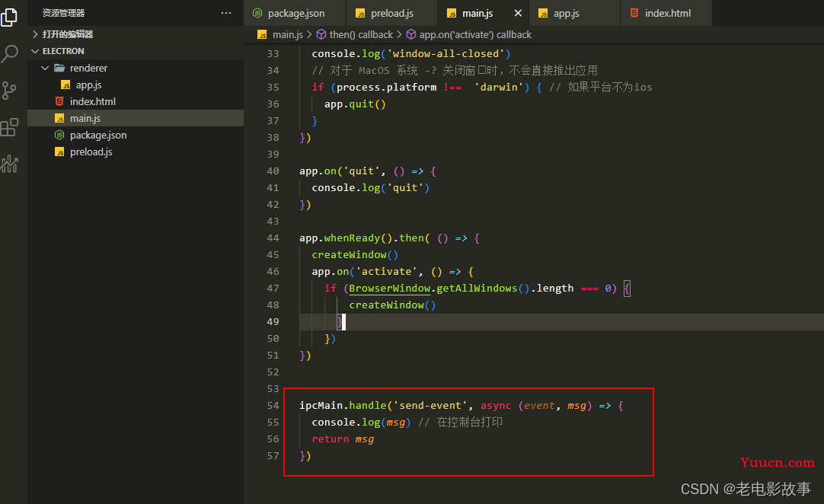Open the Source Control view icon
Viewport: 824px width, 504px height.
click(x=9, y=91)
